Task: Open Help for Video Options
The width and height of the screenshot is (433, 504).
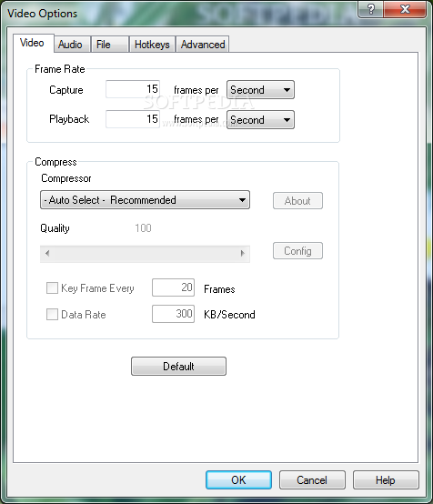Action: (x=386, y=480)
